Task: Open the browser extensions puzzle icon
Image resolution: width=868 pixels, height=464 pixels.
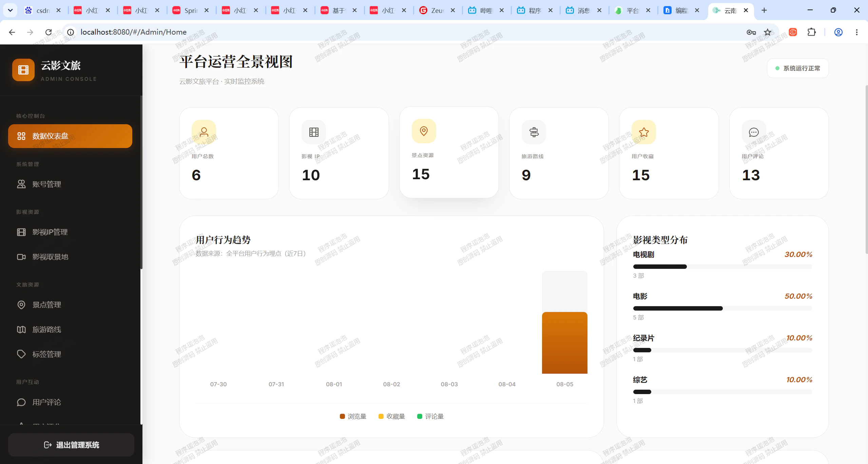Action: point(812,32)
